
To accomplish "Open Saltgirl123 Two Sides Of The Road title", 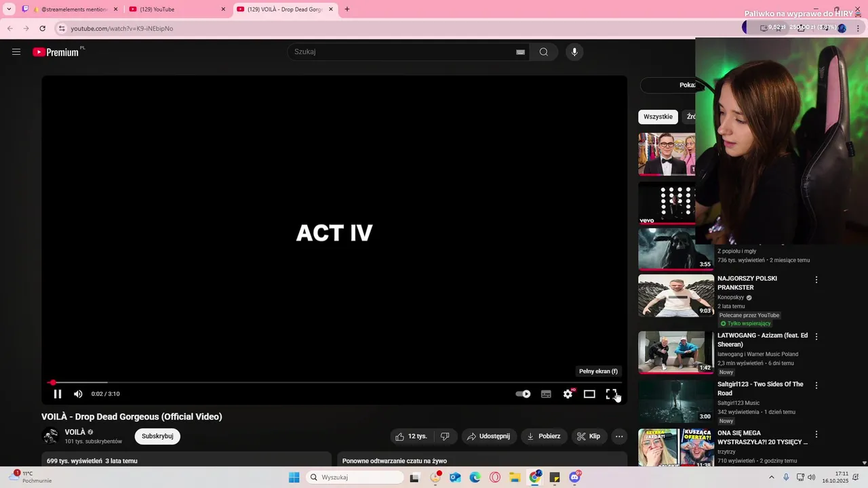I will (x=760, y=388).
